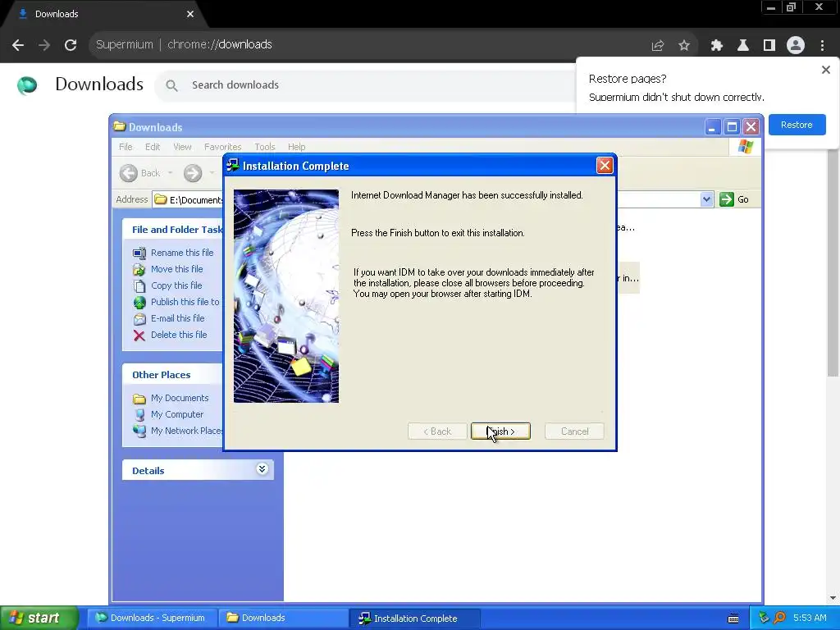Expand the Details panel chevron
This screenshot has width=840, height=630.
262,469
